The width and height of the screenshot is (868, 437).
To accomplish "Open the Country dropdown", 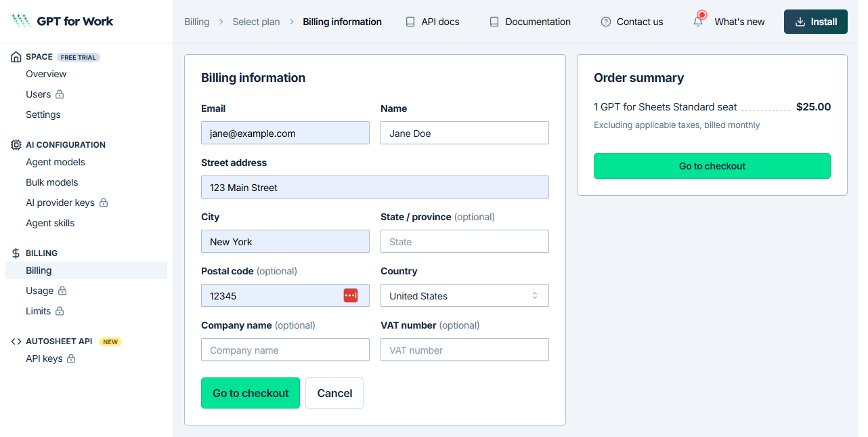I will [x=464, y=295].
